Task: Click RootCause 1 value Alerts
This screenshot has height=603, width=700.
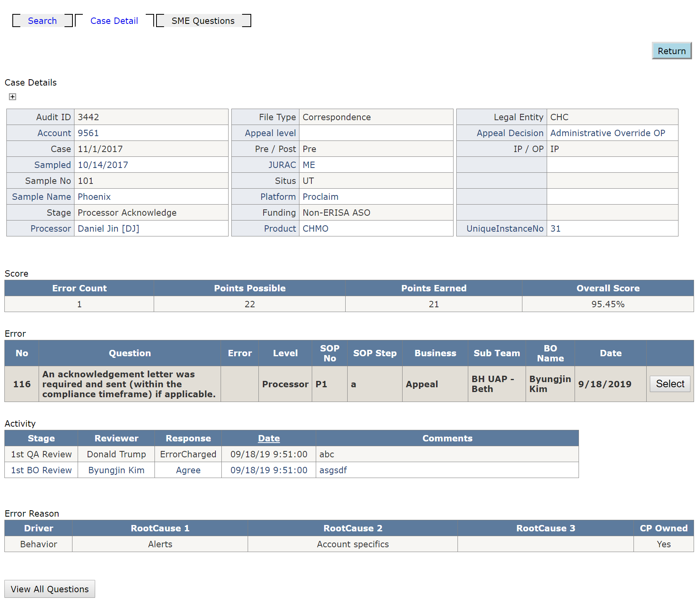Action: click(x=160, y=544)
